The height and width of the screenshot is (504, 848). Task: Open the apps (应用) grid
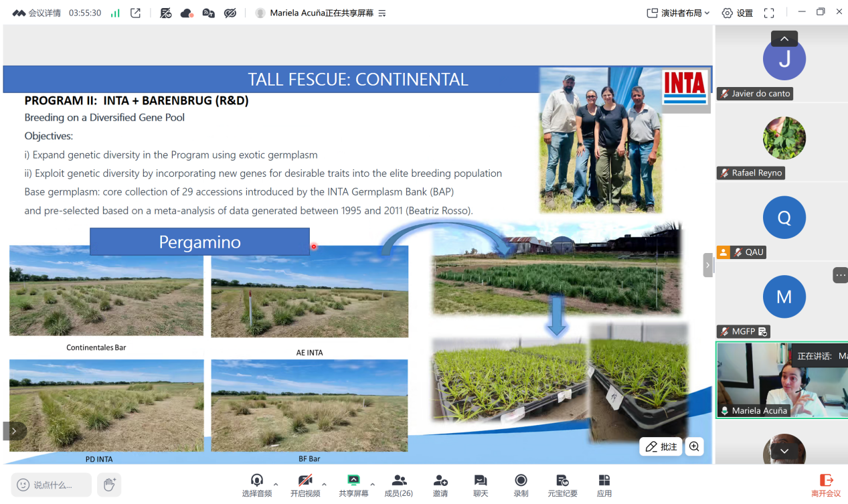tap(604, 485)
